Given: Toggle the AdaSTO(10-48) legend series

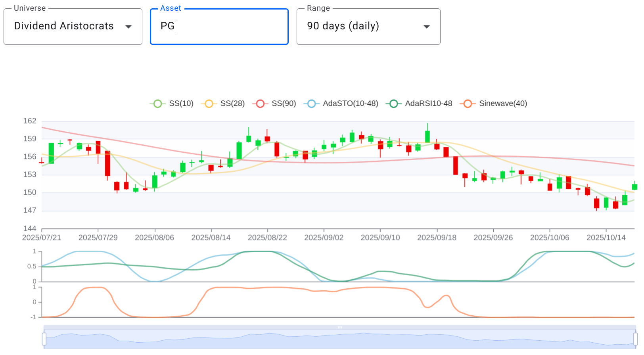Looking at the screenshot, I should (x=341, y=104).
